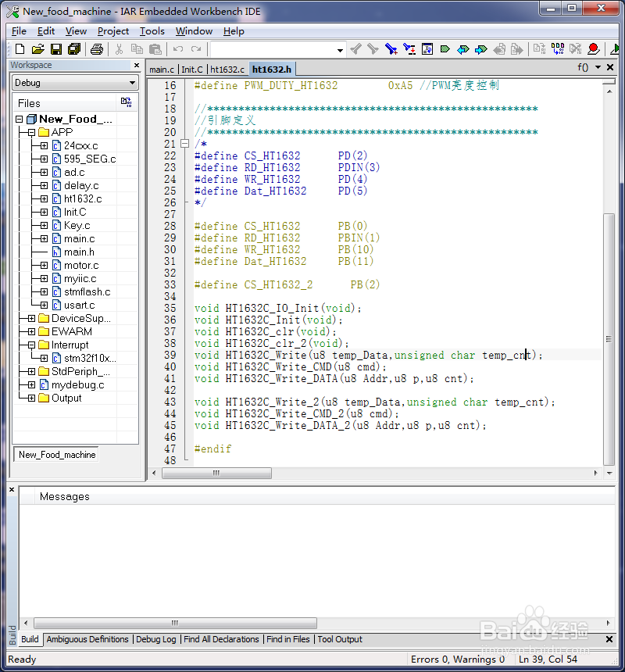Click the Stop Build icon
The image size is (625, 672).
pos(575,49)
